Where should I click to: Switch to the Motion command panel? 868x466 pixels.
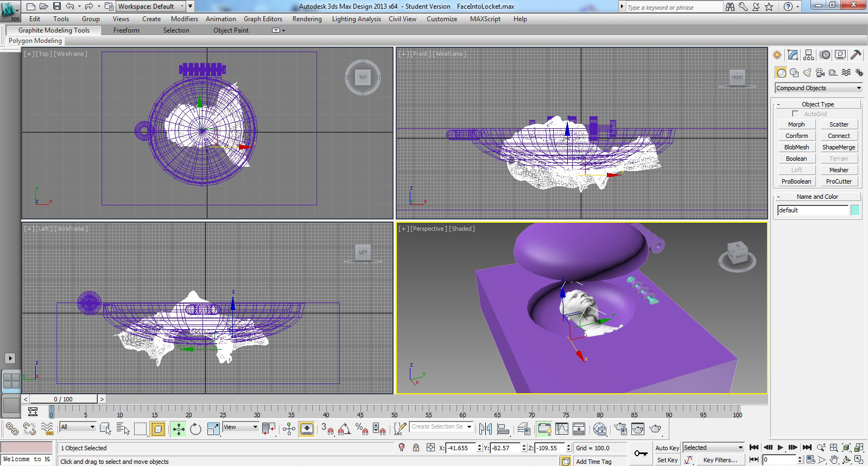point(825,55)
